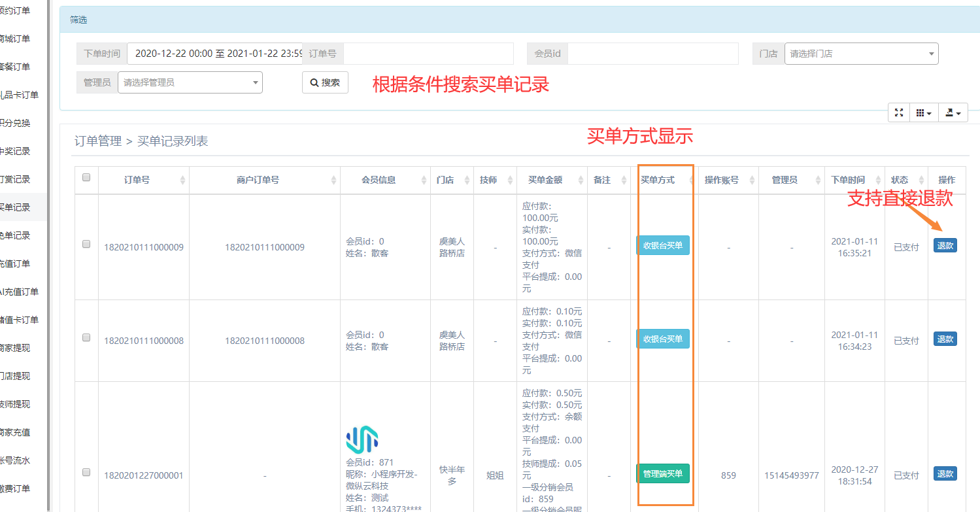Click the member avatar logo for member 871
The height and width of the screenshot is (512, 980).
point(362,439)
